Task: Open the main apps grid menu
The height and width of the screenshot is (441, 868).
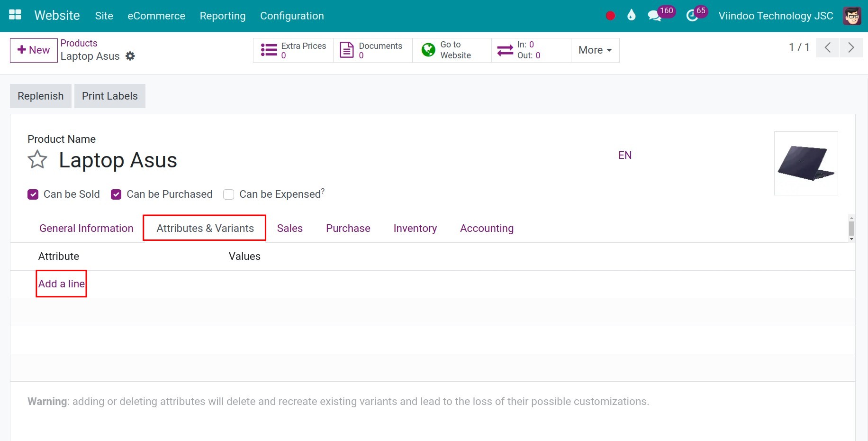Action: coord(15,15)
